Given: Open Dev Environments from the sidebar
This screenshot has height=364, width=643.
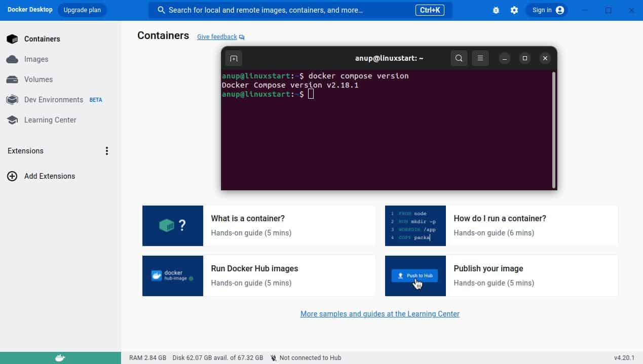Looking at the screenshot, I should point(53,100).
